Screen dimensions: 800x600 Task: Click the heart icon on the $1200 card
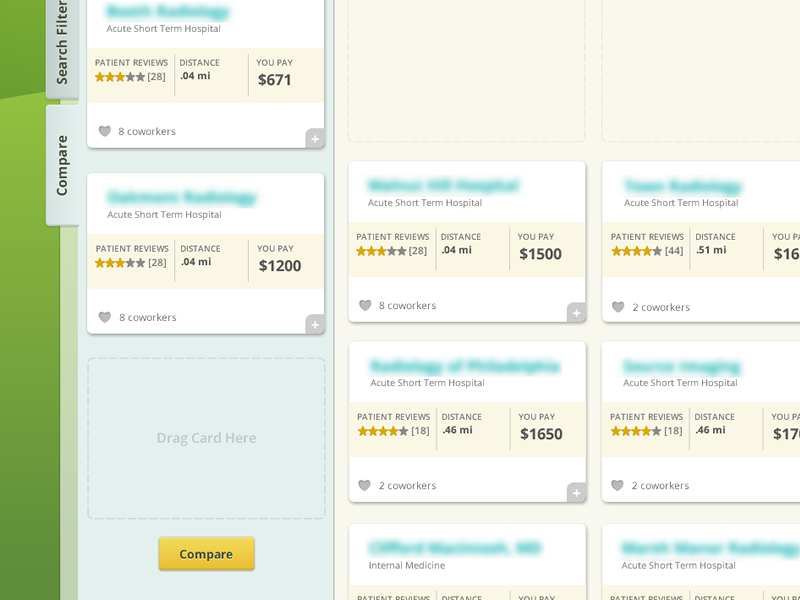pyautogui.click(x=104, y=317)
